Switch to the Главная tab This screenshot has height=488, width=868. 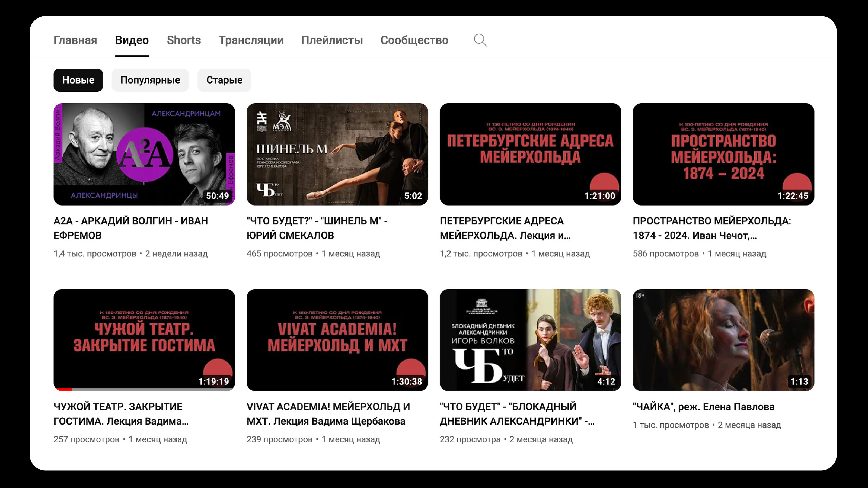[75, 40]
